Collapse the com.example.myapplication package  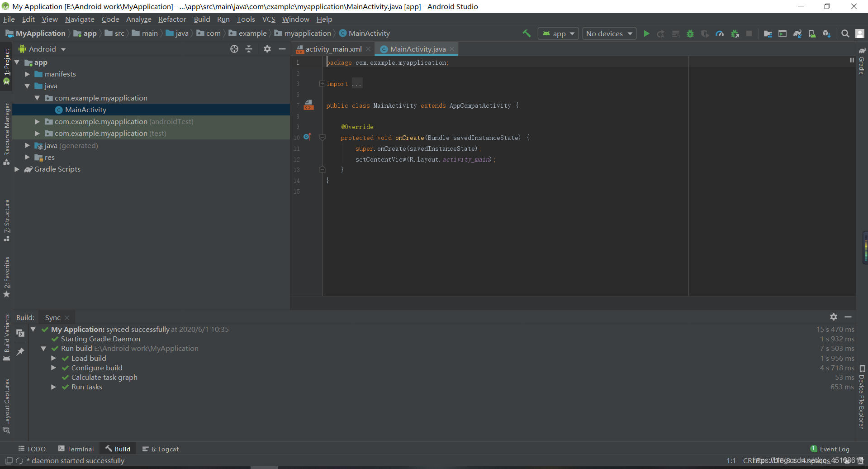[x=38, y=98]
